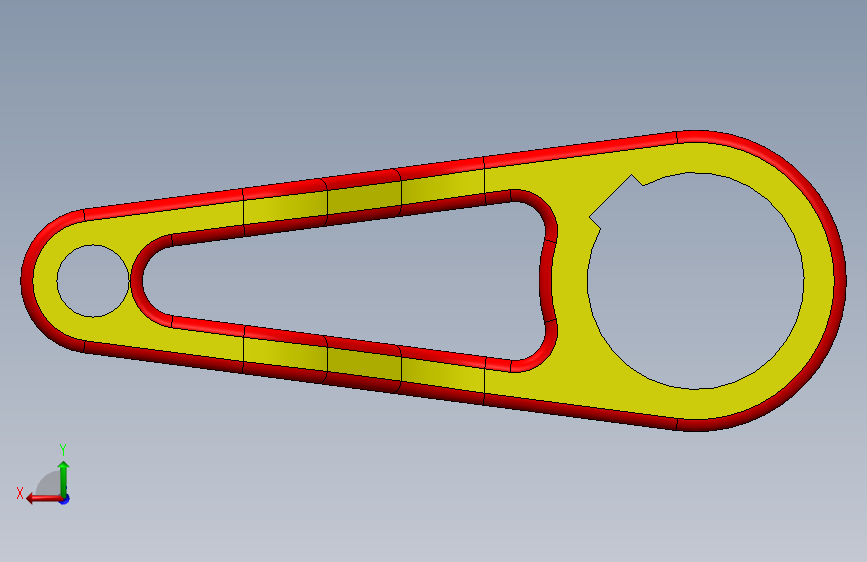867x562 pixels.
Task: Select the wavy red fillet at the slot's right end
Action: click(546, 281)
